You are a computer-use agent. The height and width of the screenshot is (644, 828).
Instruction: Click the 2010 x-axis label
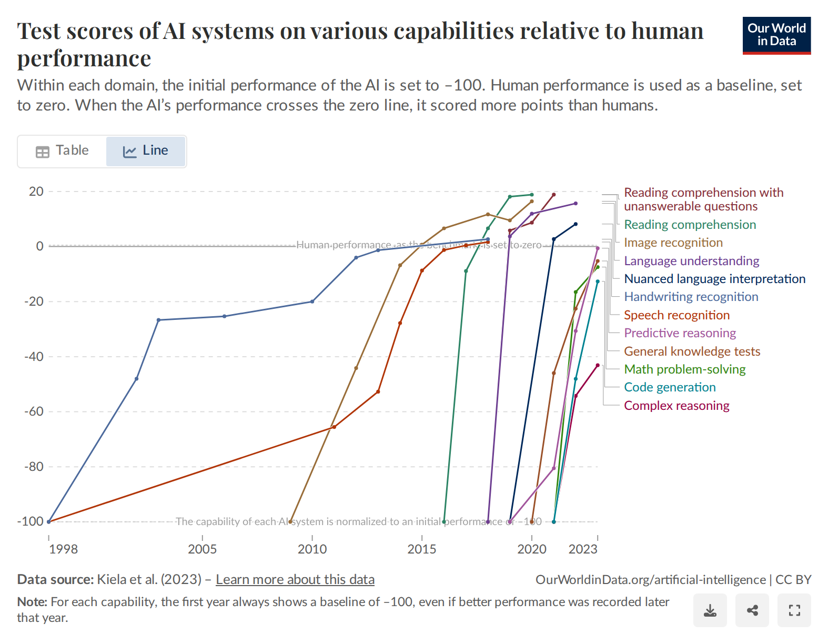[x=312, y=549]
